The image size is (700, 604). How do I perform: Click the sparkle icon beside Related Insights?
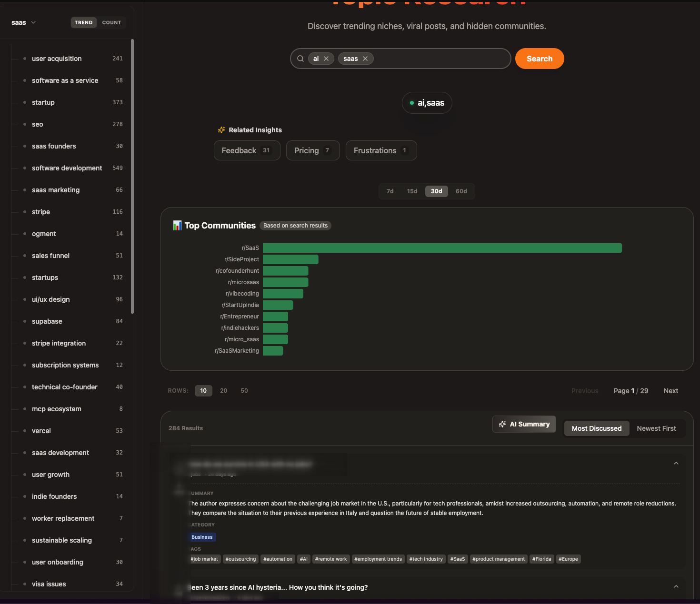click(221, 130)
